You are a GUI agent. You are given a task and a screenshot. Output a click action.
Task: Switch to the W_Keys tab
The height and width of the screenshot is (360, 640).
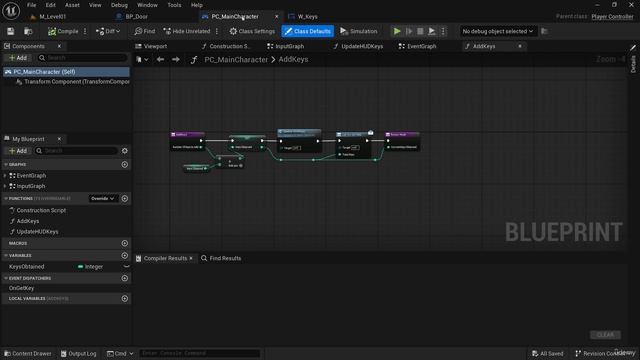[x=307, y=17]
